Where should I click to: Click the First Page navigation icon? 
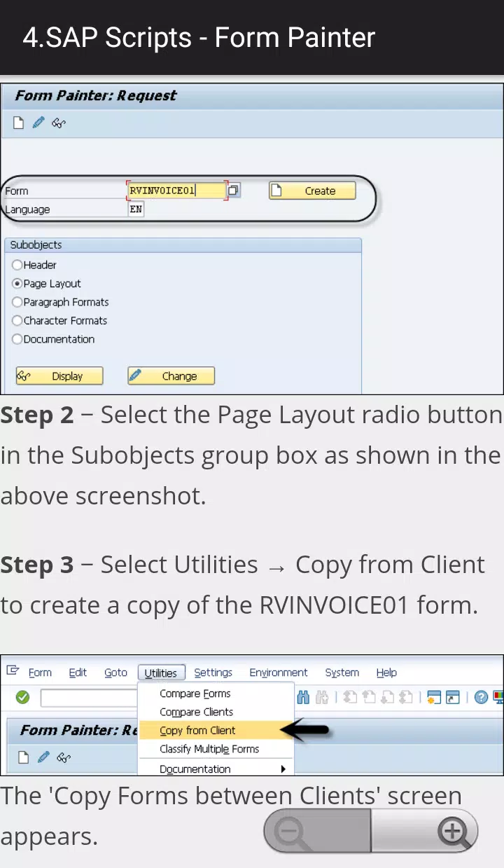click(350, 697)
